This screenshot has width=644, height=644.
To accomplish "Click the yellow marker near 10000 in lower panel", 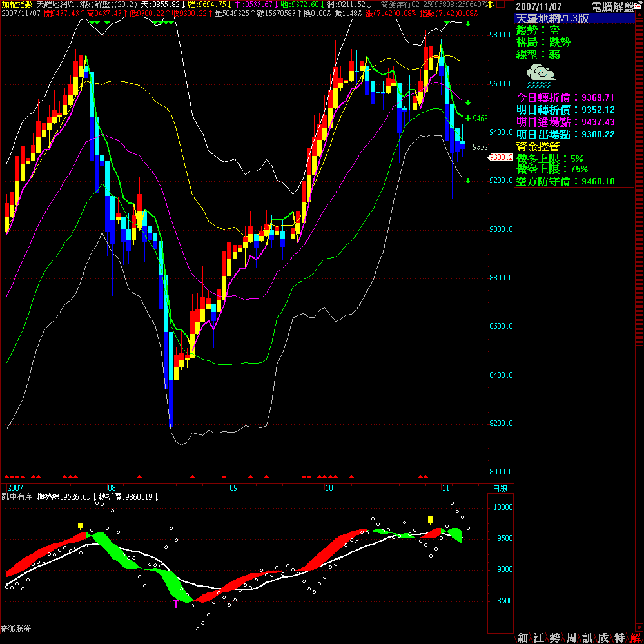I will [x=431, y=520].
